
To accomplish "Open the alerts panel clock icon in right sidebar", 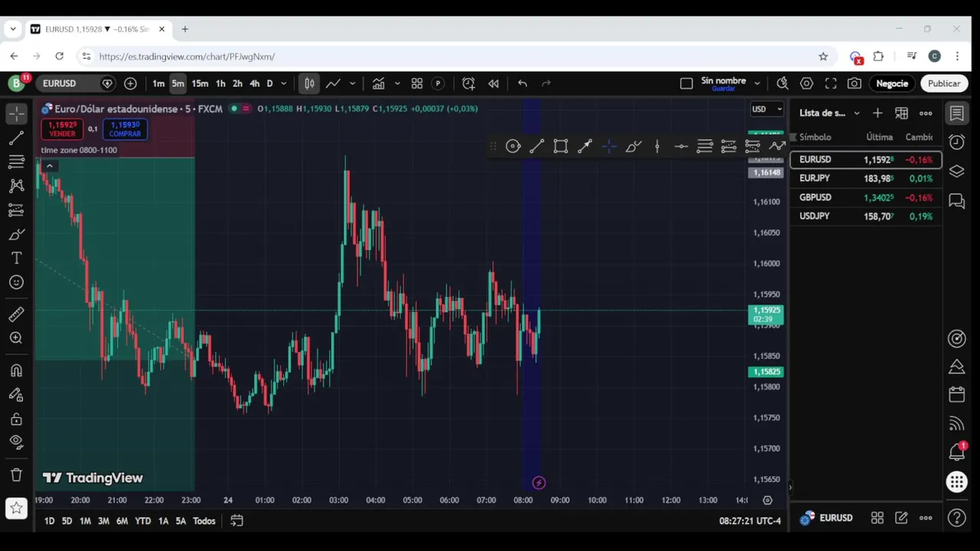I will tap(956, 142).
